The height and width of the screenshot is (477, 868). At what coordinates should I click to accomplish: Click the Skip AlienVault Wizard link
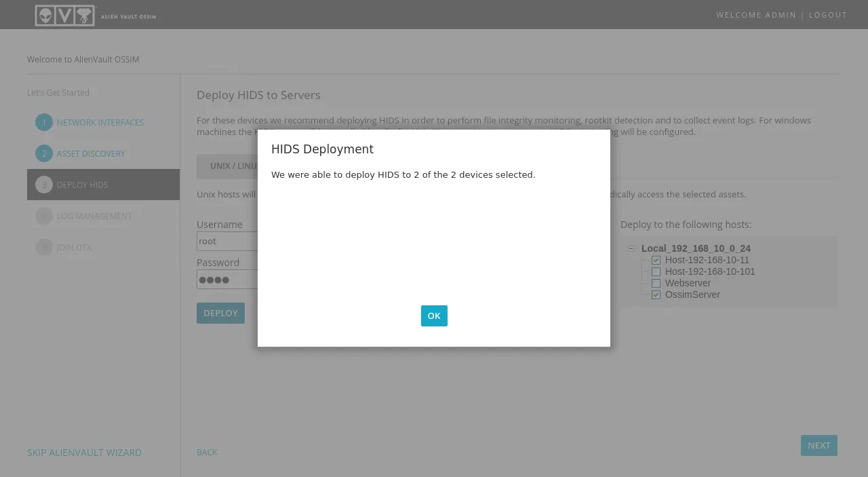tap(84, 453)
